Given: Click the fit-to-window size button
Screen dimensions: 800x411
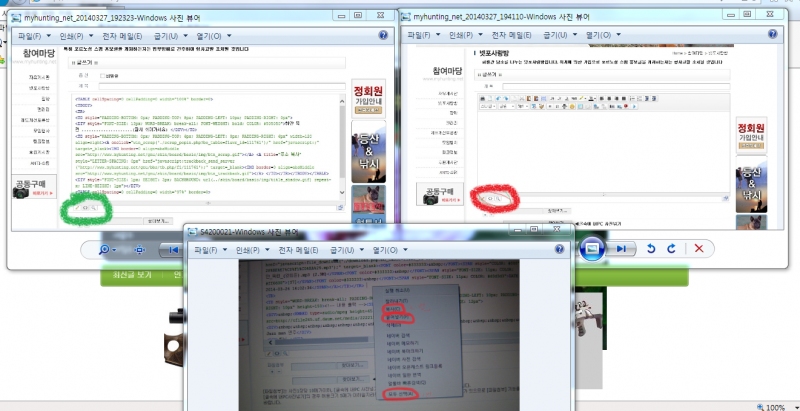Looking at the screenshot, I should point(142,248).
